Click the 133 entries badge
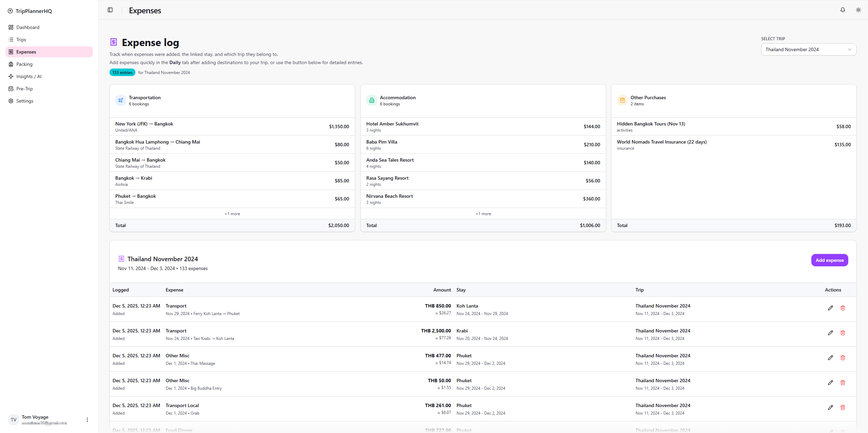 122,72
